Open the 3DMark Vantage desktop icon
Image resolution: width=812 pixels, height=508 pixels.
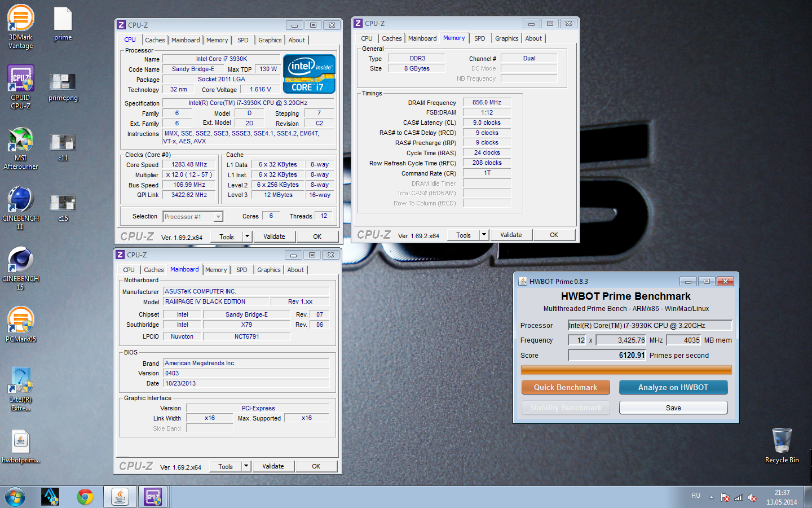tap(21, 27)
